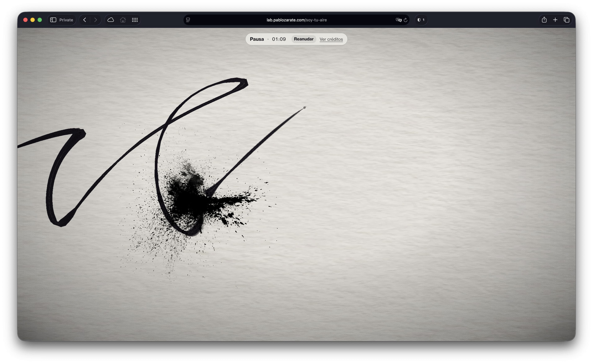Enter full screen with green button
This screenshot has height=364, width=593.
click(x=40, y=20)
